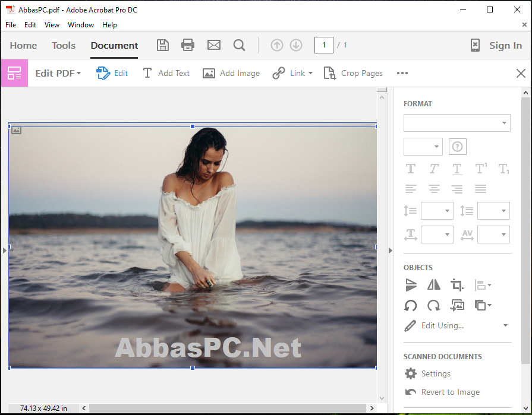Expand Edit Using options arrow

pyautogui.click(x=505, y=325)
